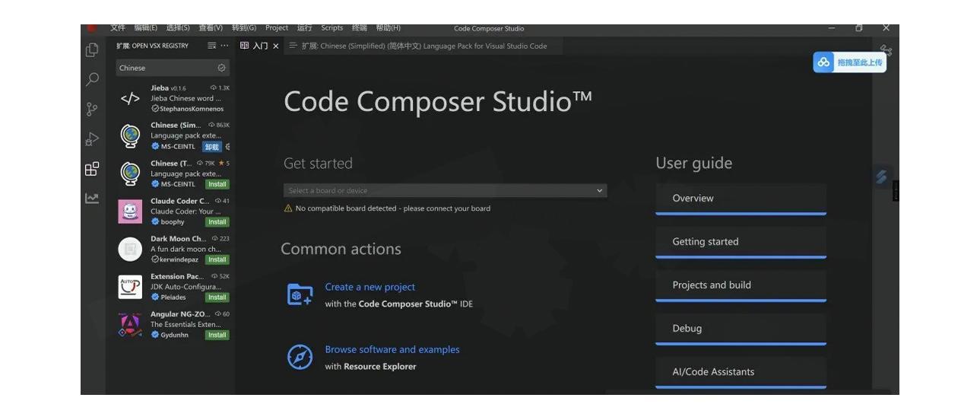Clear the extension search filter icon
This screenshot has height=420, width=980.
point(221,68)
